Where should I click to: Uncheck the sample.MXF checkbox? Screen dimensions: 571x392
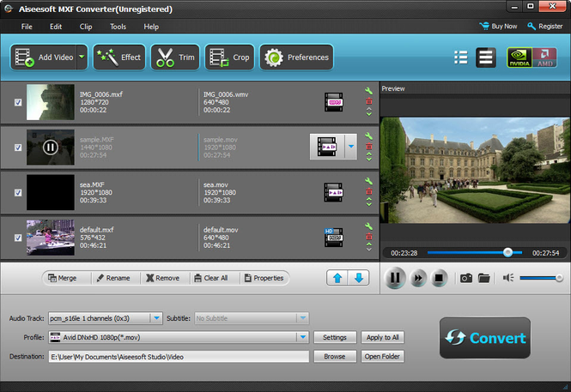pyautogui.click(x=18, y=148)
